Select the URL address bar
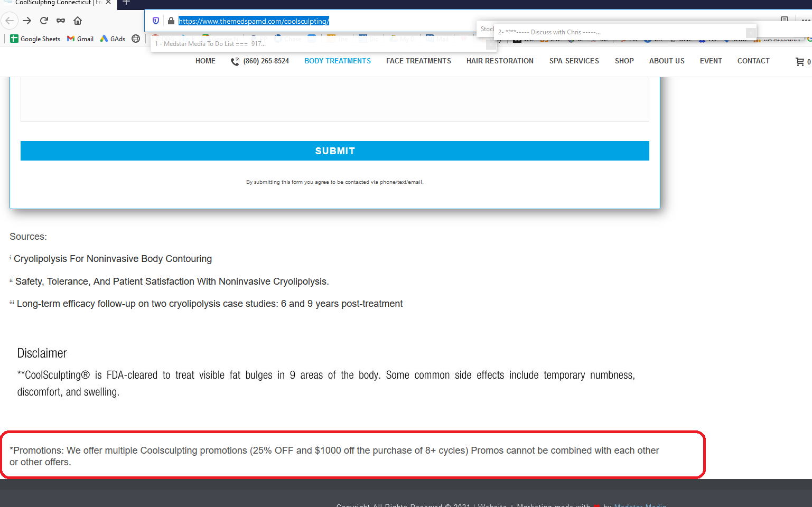This screenshot has width=812, height=507. point(317,21)
